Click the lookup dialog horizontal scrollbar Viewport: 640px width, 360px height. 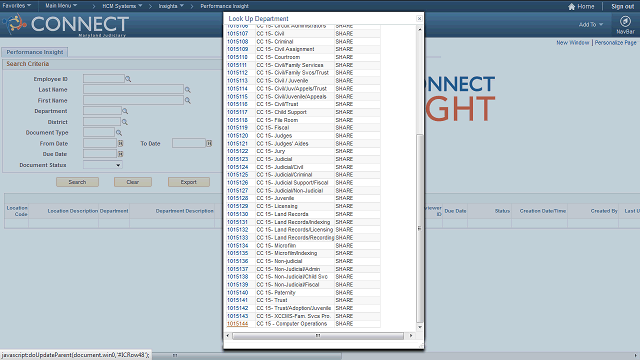pyautogui.click(x=318, y=336)
